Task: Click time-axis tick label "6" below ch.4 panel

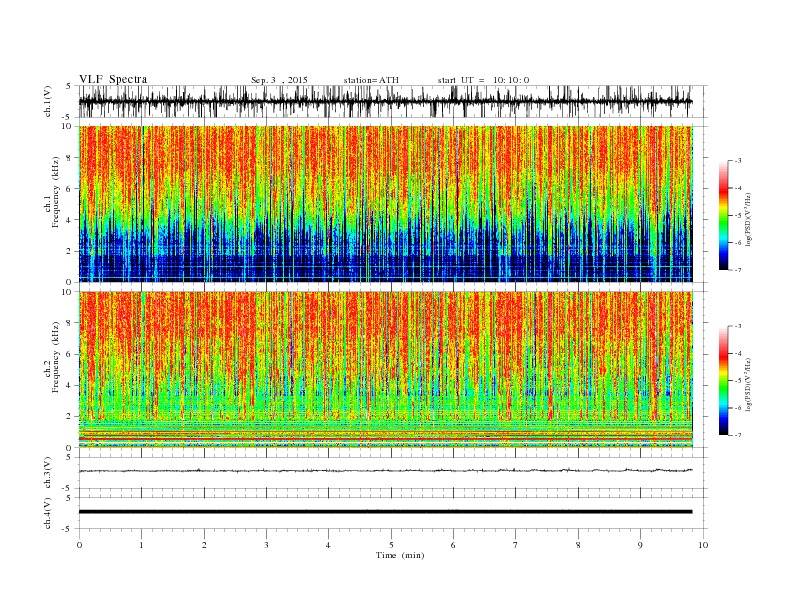Action: coord(453,545)
